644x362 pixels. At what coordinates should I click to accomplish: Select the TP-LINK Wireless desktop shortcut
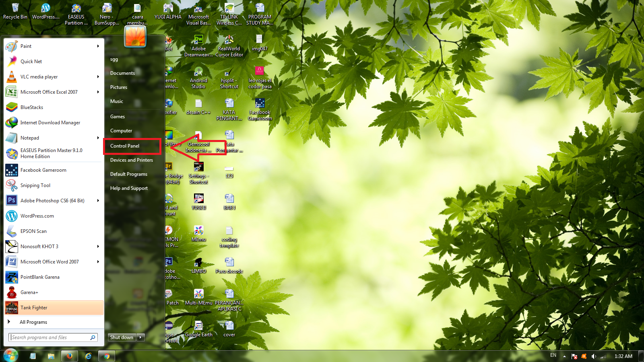229,14
